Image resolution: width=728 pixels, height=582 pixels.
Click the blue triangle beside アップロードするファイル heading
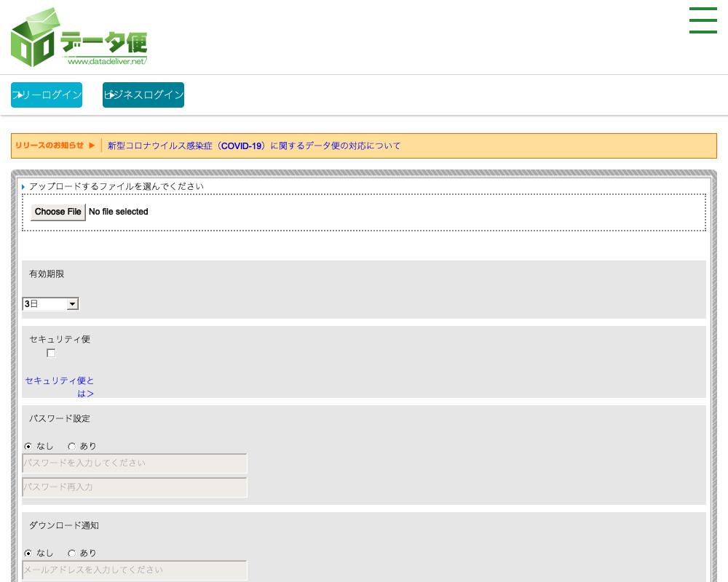(x=24, y=186)
